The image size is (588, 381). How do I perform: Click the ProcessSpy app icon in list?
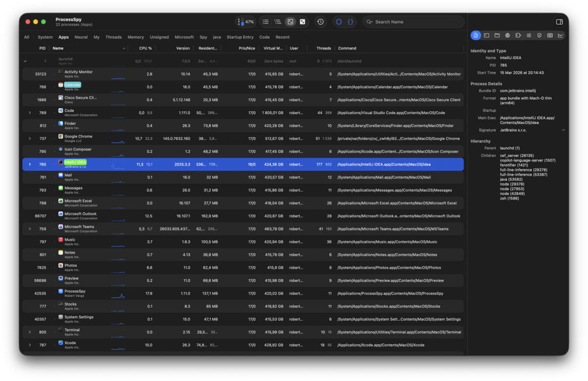click(x=60, y=291)
